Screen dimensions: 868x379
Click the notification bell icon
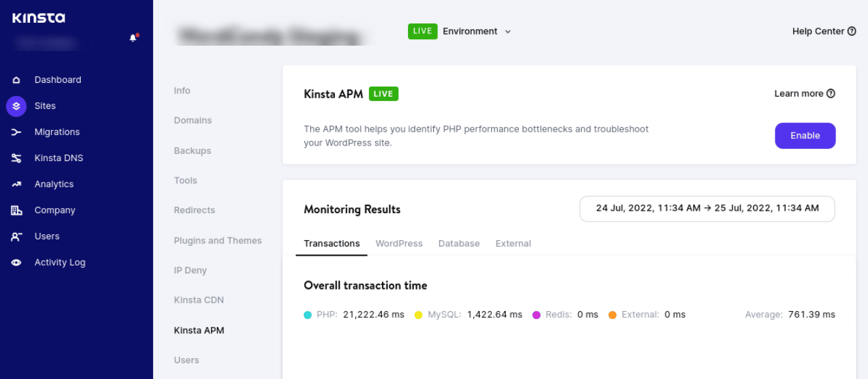[x=133, y=37]
